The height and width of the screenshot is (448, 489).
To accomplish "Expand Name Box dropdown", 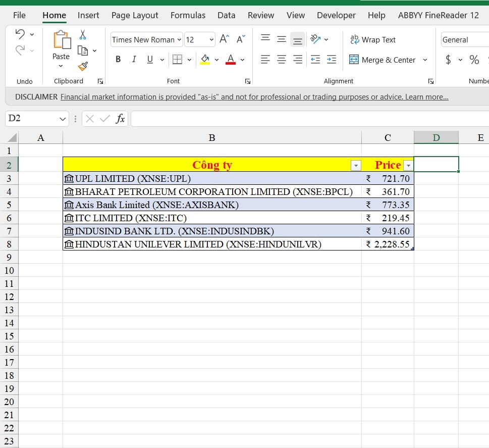I will 63,119.
